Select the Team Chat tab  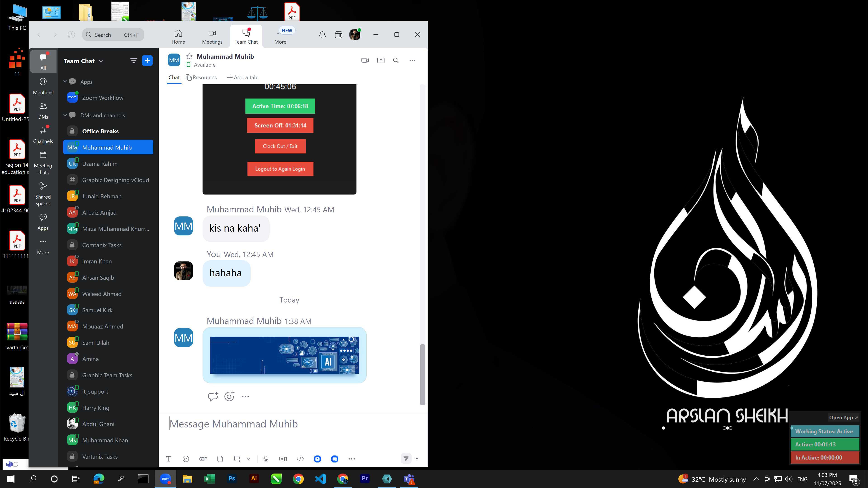(x=246, y=37)
